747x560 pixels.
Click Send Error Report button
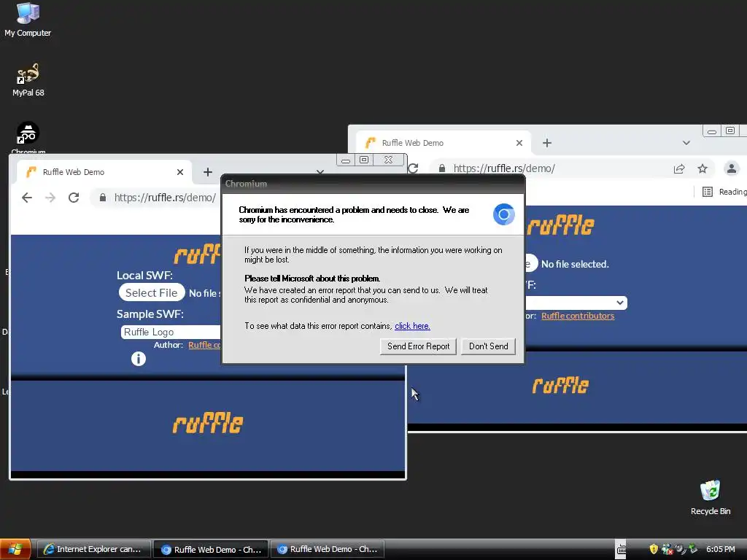(418, 346)
